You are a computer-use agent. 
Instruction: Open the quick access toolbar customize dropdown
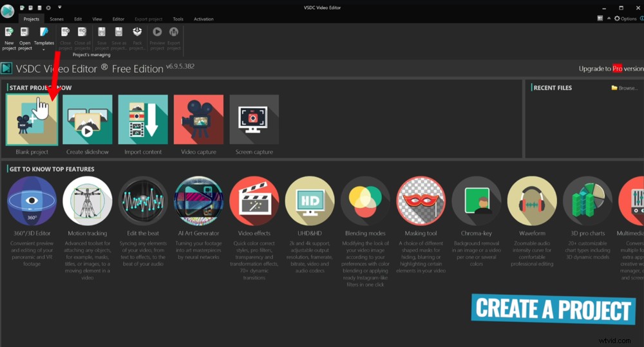tap(59, 7)
